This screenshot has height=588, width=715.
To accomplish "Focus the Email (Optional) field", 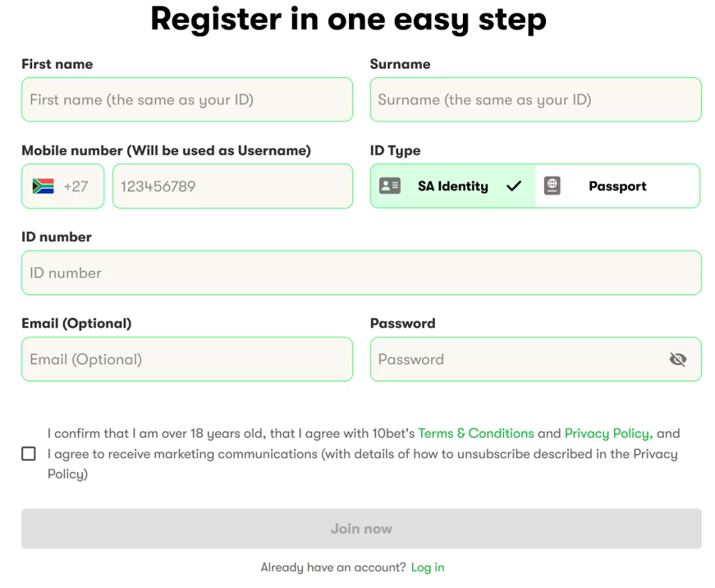I will [187, 360].
